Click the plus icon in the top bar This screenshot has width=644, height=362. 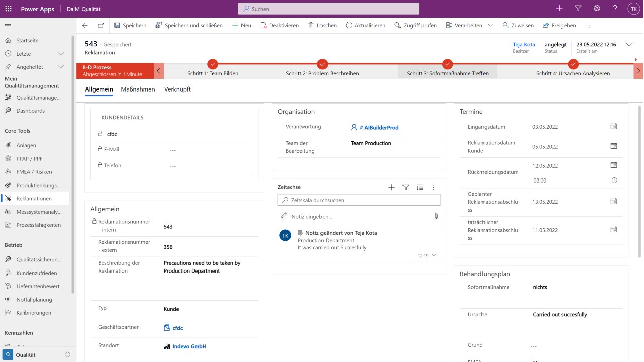click(x=559, y=9)
